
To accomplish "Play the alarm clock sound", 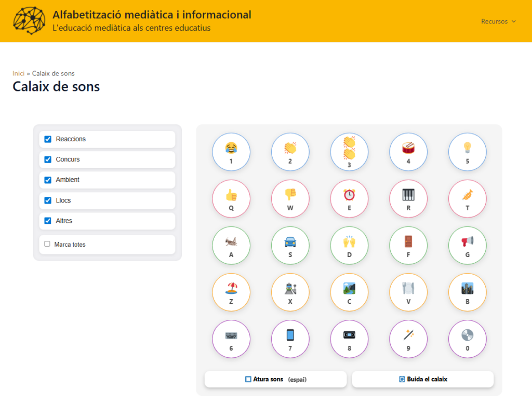I will (x=349, y=199).
